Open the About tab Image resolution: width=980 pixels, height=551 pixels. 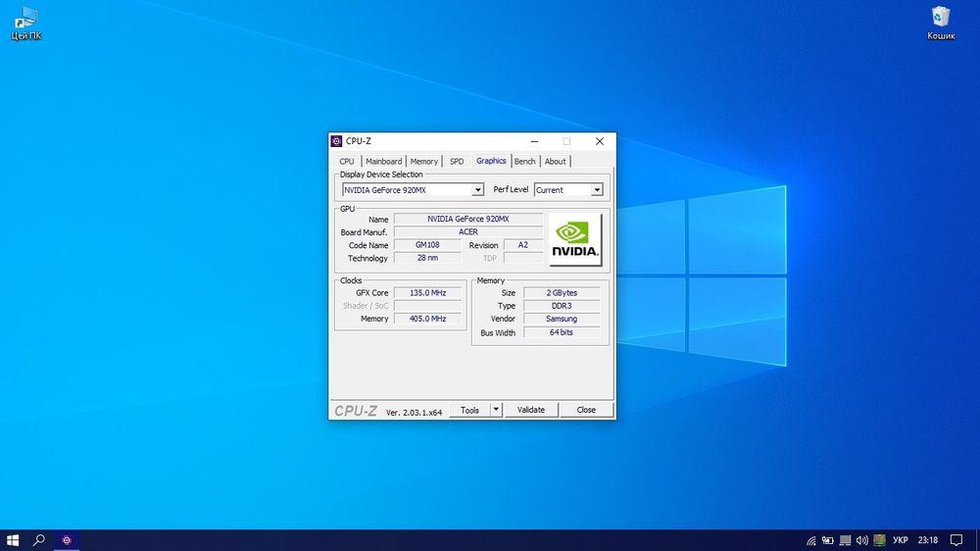(555, 162)
